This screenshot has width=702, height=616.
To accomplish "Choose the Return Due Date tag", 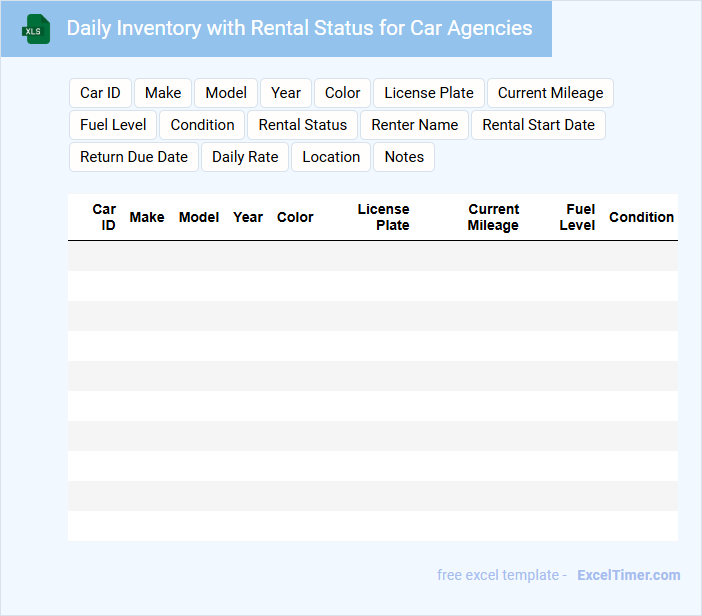I will [x=134, y=157].
